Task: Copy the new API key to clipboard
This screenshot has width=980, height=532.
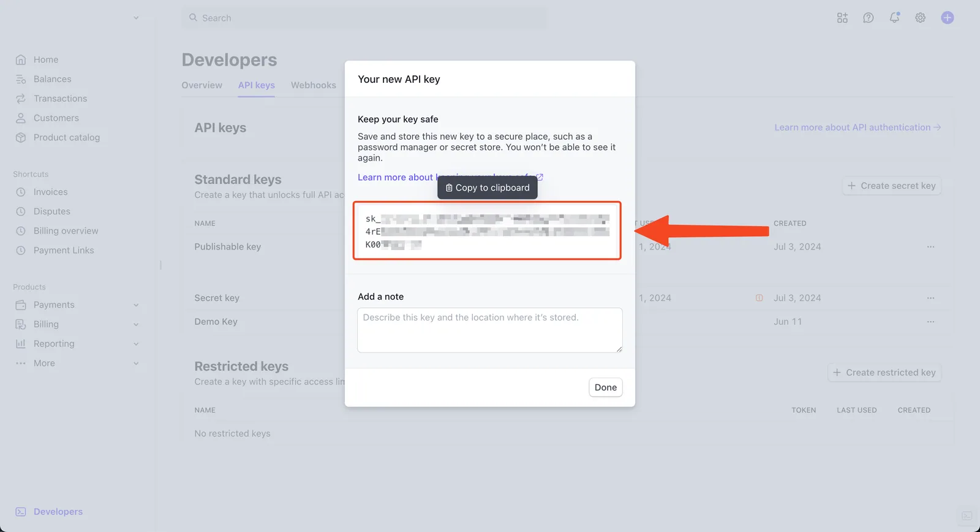Action: (x=488, y=188)
